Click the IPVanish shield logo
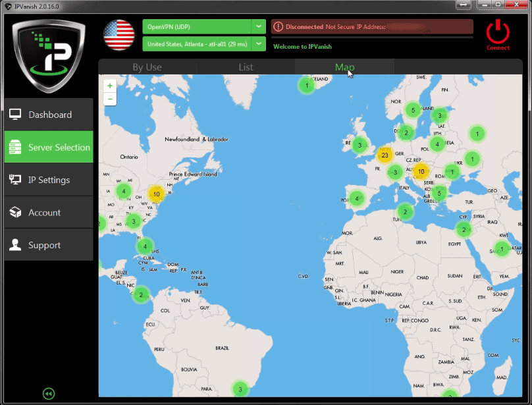The width and height of the screenshot is (532, 405). pyautogui.click(x=49, y=56)
